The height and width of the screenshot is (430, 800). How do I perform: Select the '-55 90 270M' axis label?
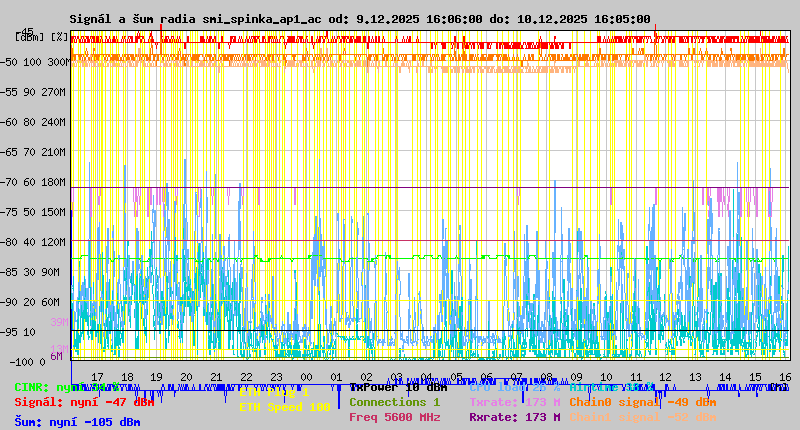click(x=33, y=92)
